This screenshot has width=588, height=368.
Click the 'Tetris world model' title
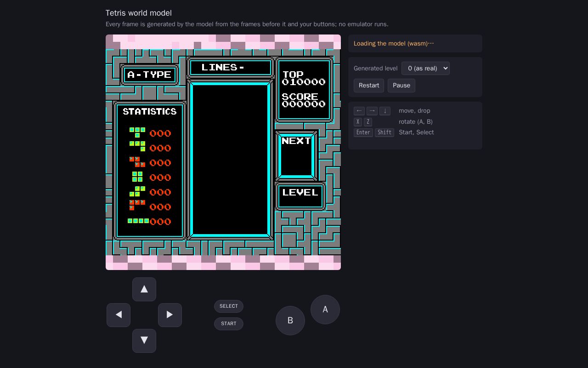point(139,13)
